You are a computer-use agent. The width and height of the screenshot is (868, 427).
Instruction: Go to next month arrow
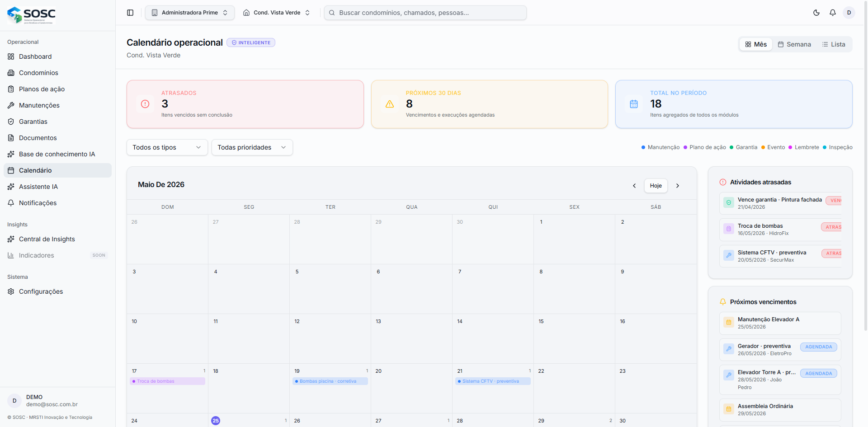678,186
